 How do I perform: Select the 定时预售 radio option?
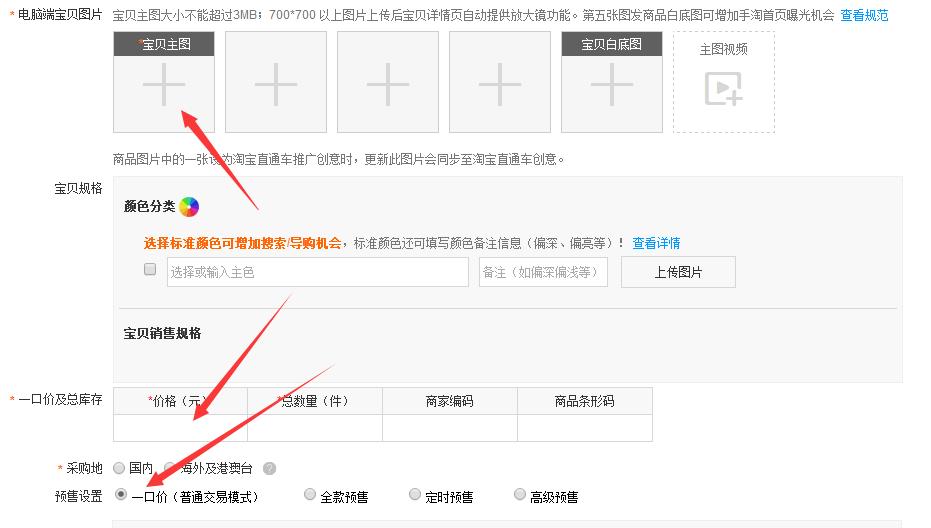(414, 494)
